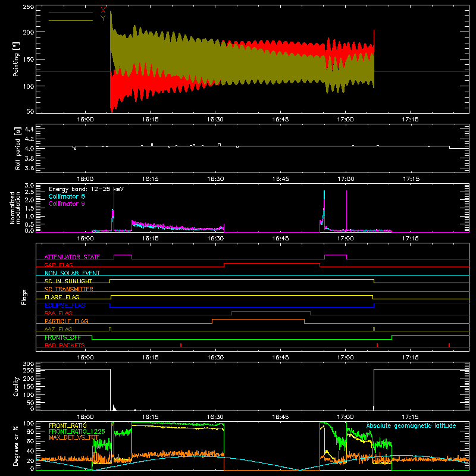Select the FLARE_FLAG label
Screen dimensions: 476x476
click(x=62, y=297)
